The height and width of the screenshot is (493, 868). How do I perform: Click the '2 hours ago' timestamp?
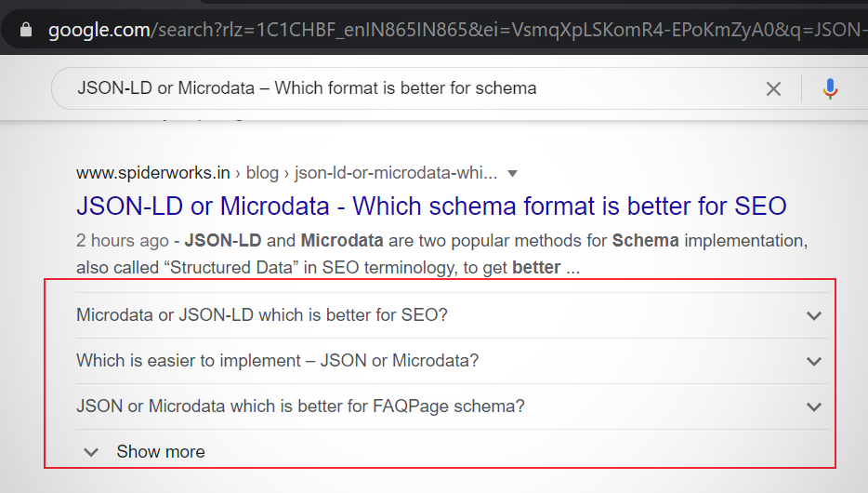click(123, 241)
